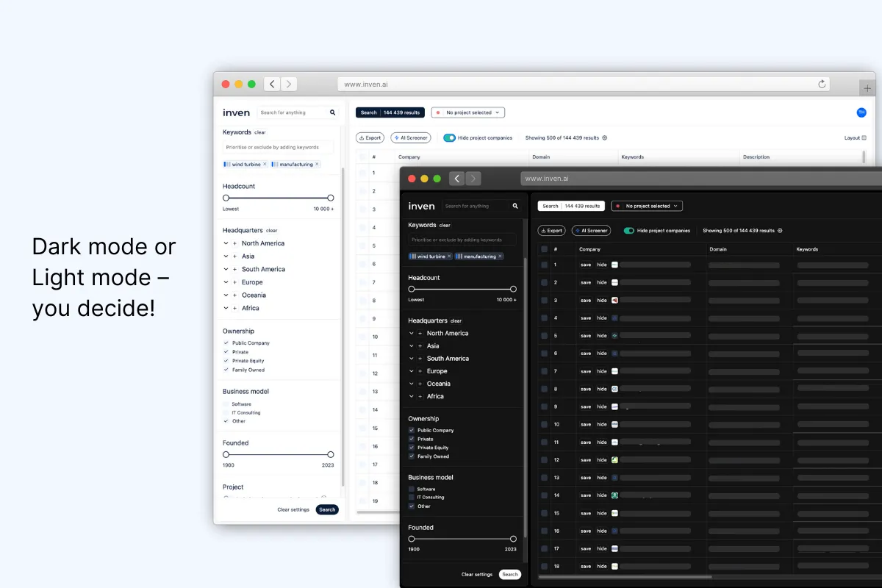
Task: Expand Asia chevron in light window
Action: (226, 257)
